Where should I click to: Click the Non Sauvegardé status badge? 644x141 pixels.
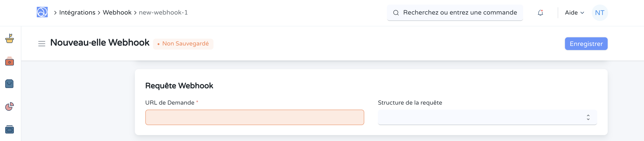coord(183,44)
